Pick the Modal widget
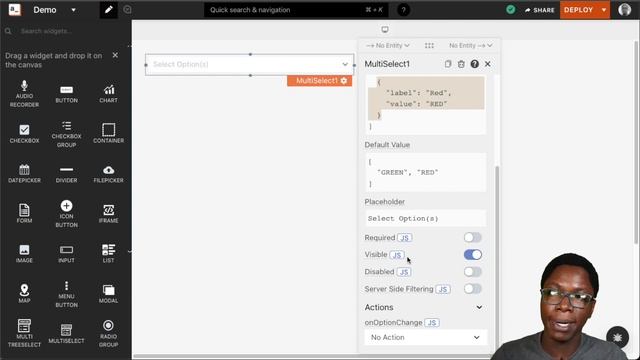This screenshot has width=640, height=360. [108, 294]
